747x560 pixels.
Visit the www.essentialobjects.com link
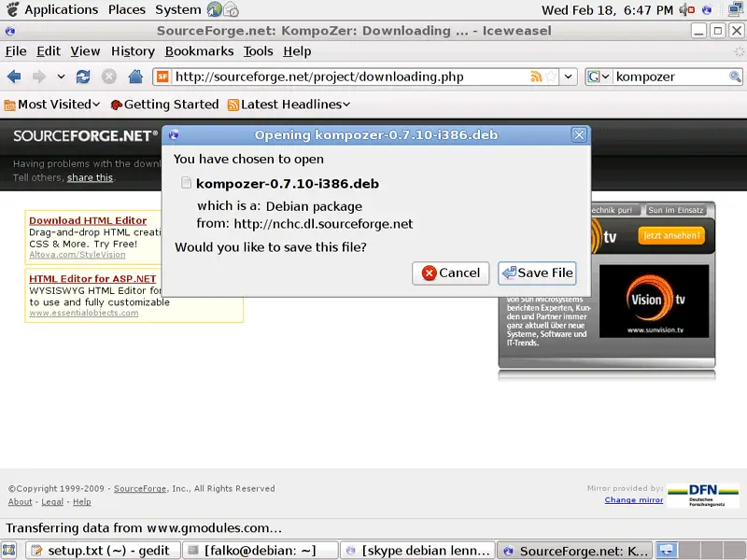coord(84,313)
